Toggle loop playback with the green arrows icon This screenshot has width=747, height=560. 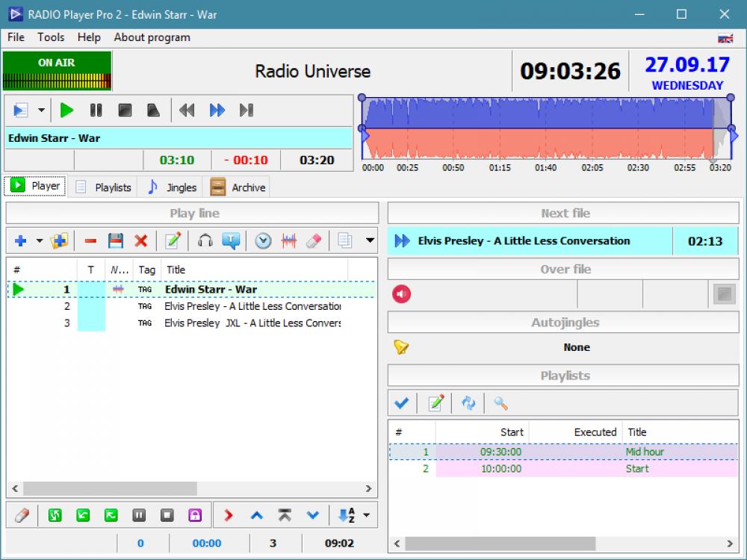tap(55, 514)
